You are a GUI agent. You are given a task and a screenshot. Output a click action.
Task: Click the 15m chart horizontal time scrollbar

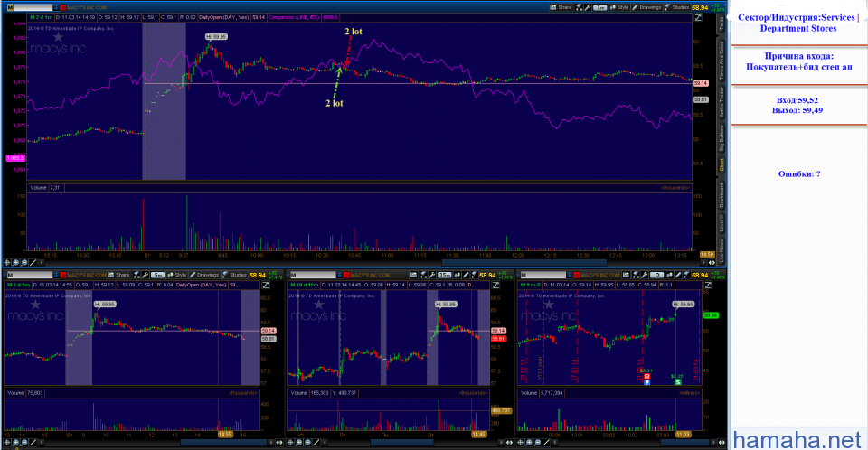coord(401,442)
